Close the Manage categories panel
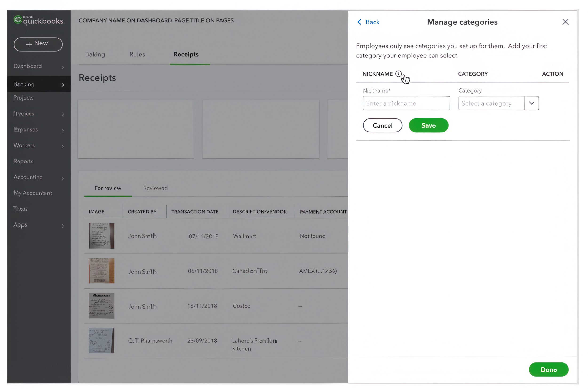Screen dimensions: 588x389 click(565, 22)
